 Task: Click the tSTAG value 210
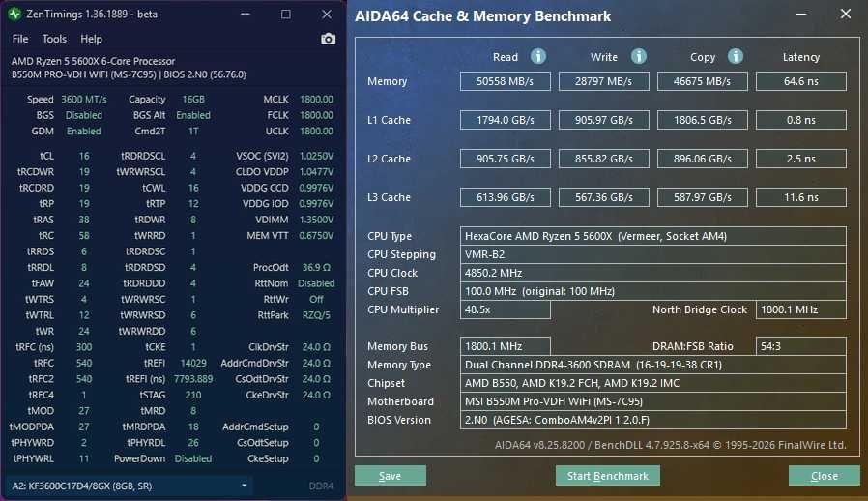(193, 396)
